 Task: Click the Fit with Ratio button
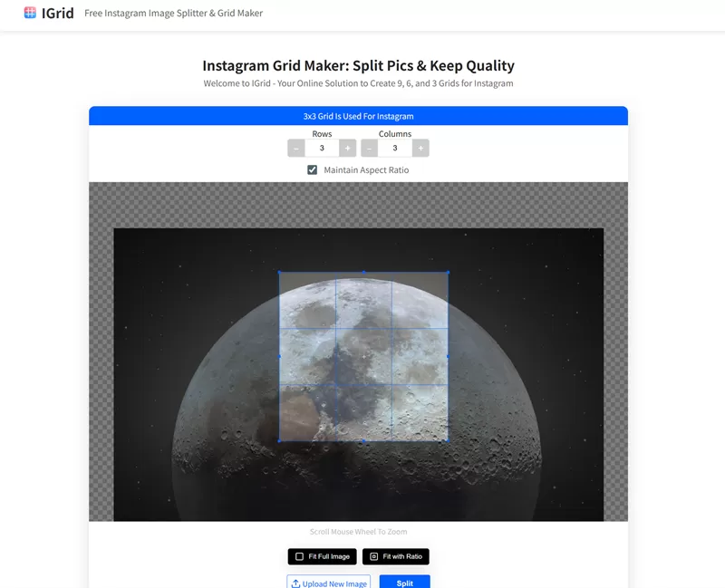click(396, 556)
